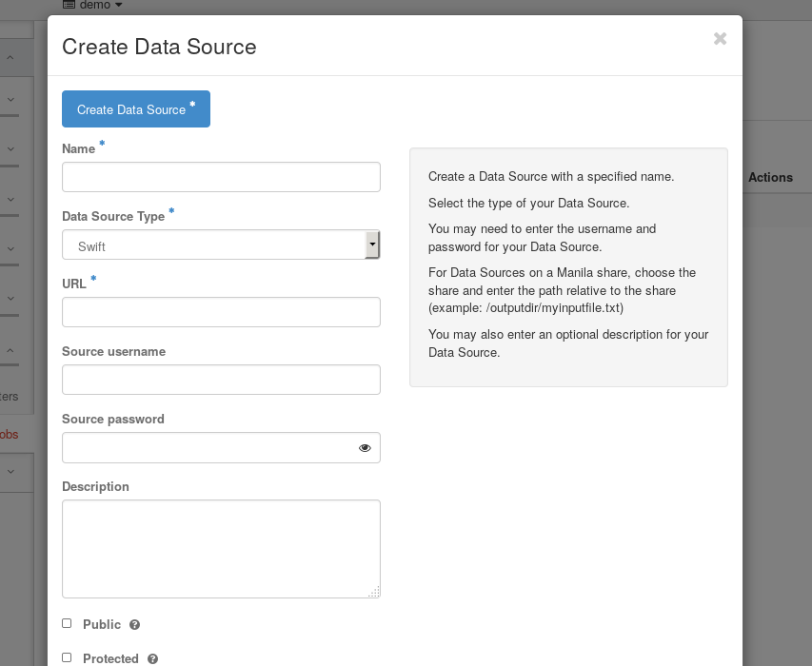Image resolution: width=812 pixels, height=666 pixels.
Task: Enable the Public checkbox
Action: (67, 623)
